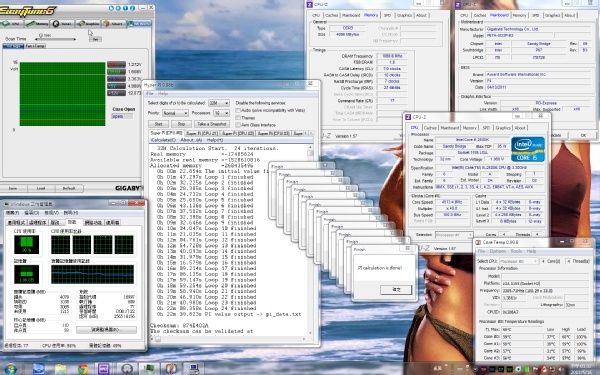Click the Intel Core i5 logo in CPU-Z

(528, 149)
